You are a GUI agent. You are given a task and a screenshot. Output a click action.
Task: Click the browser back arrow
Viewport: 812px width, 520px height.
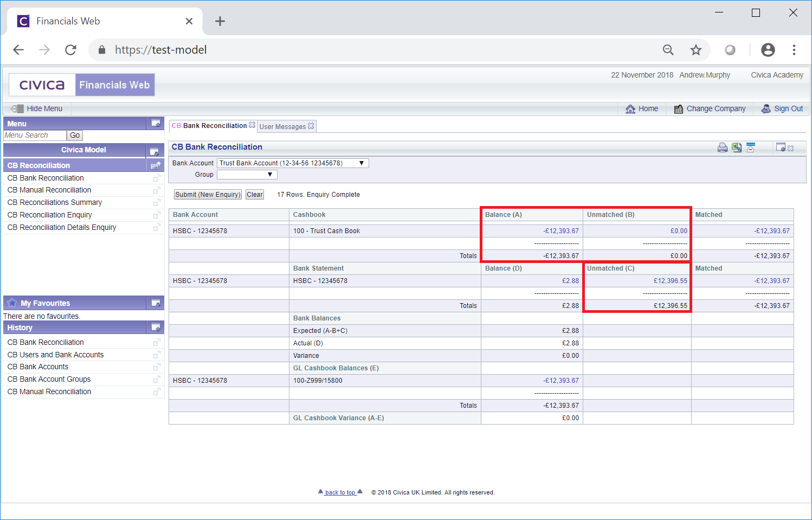click(18, 50)
